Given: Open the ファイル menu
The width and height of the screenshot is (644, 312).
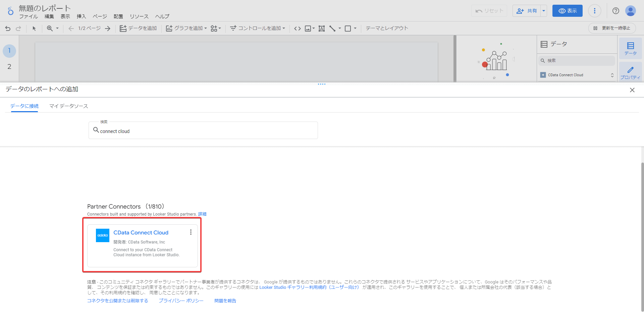Looking at the screenshot, I should (29, 16).
